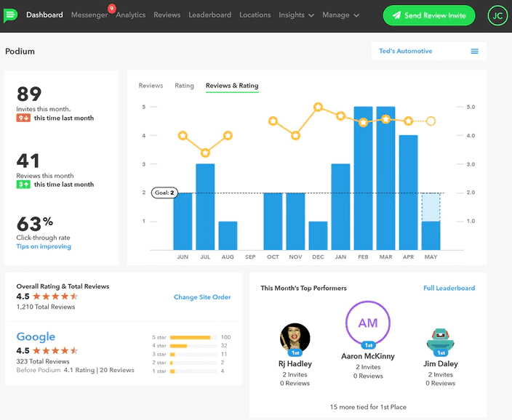
Task: Click the Aaron McKinny name
Action: pos(368,356)
